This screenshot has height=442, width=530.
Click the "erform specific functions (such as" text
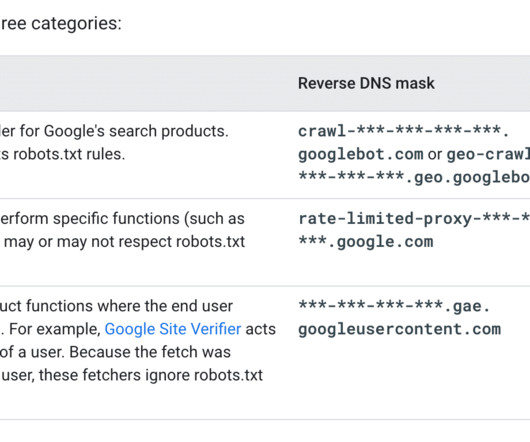122,219
